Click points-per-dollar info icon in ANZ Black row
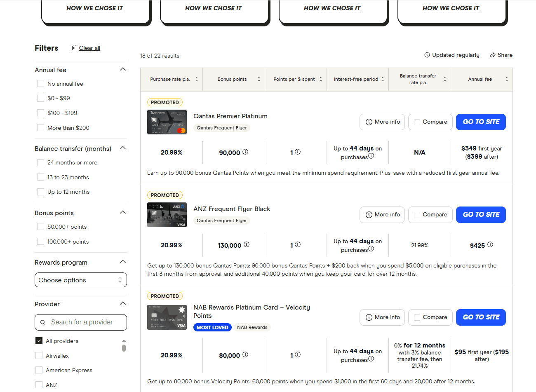 298,244
